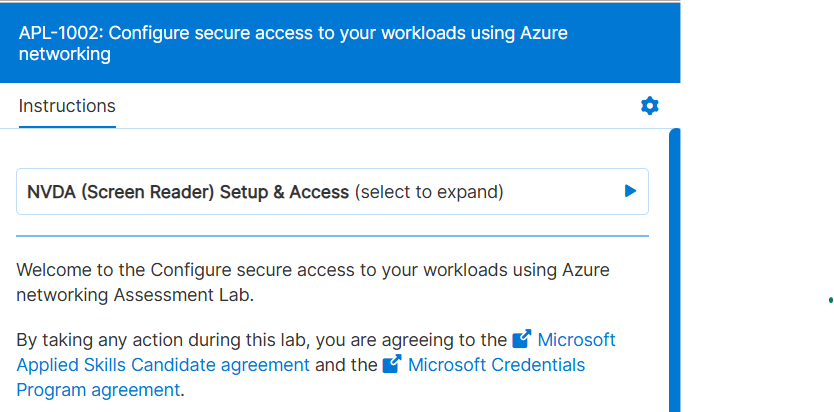Click external-link icon before Microsoft Credentials

(392, 365)
